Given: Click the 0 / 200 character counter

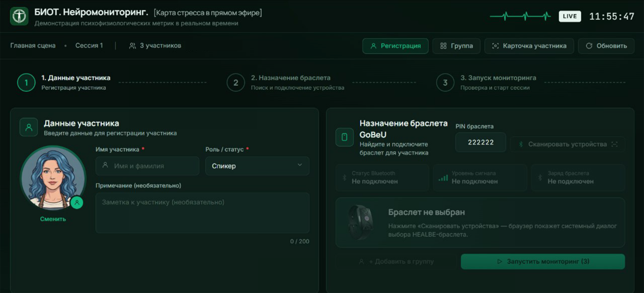Looking at the screenshot, I should pyautogui.click(x=300, y=241).
